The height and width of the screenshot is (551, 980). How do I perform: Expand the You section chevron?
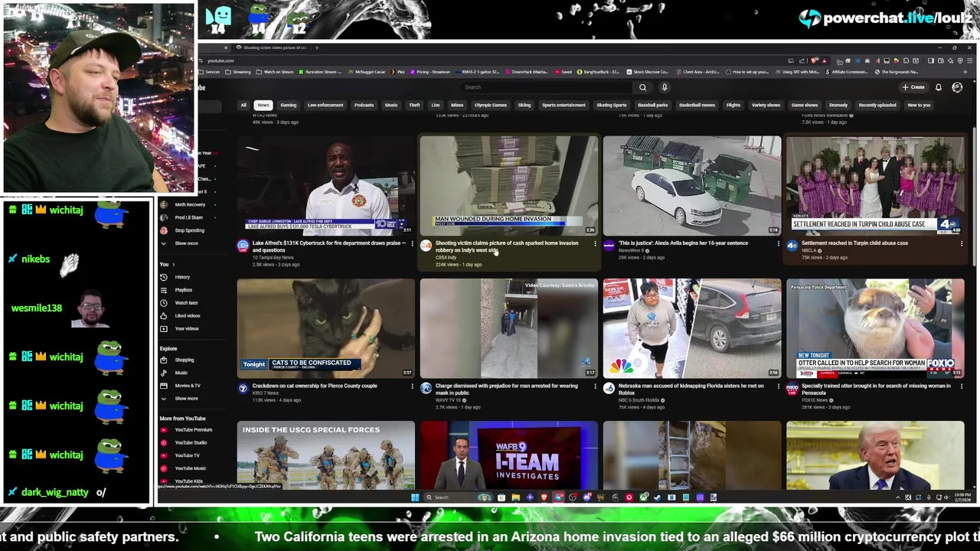coord(173,265)
